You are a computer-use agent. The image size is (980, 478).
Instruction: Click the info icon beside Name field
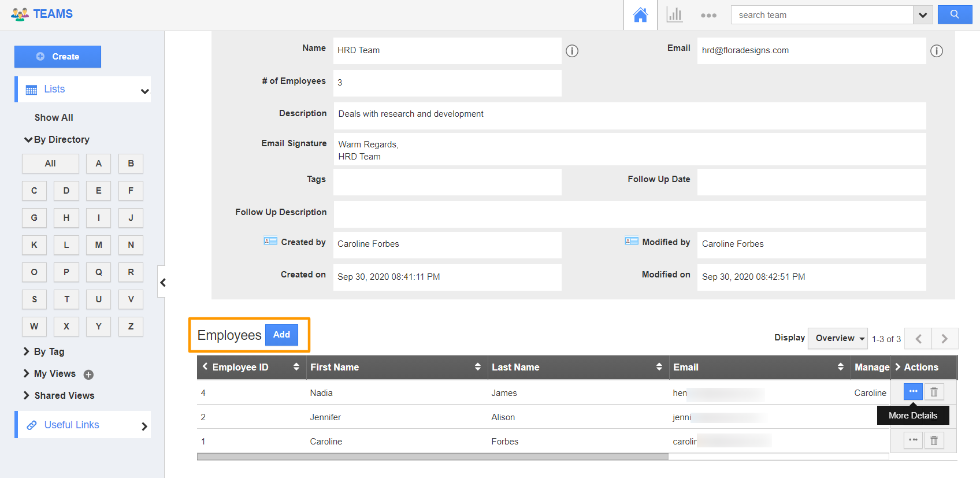point(572,51)
